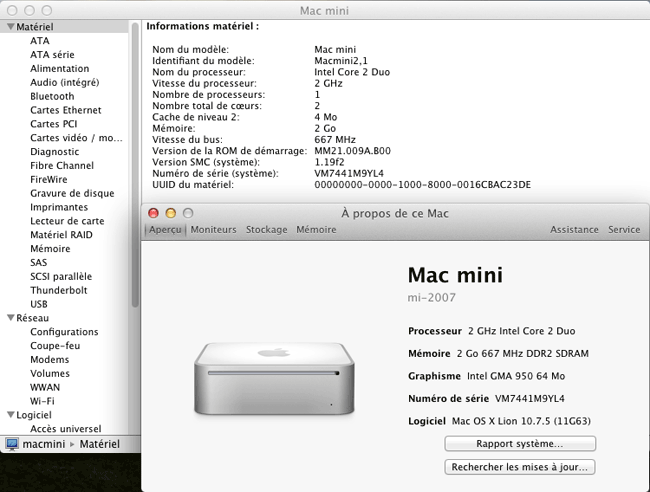Click the mi-2007 model year text
Viewport: 650px width, 492px height.
pyautogui.click(x=432, y=298)
